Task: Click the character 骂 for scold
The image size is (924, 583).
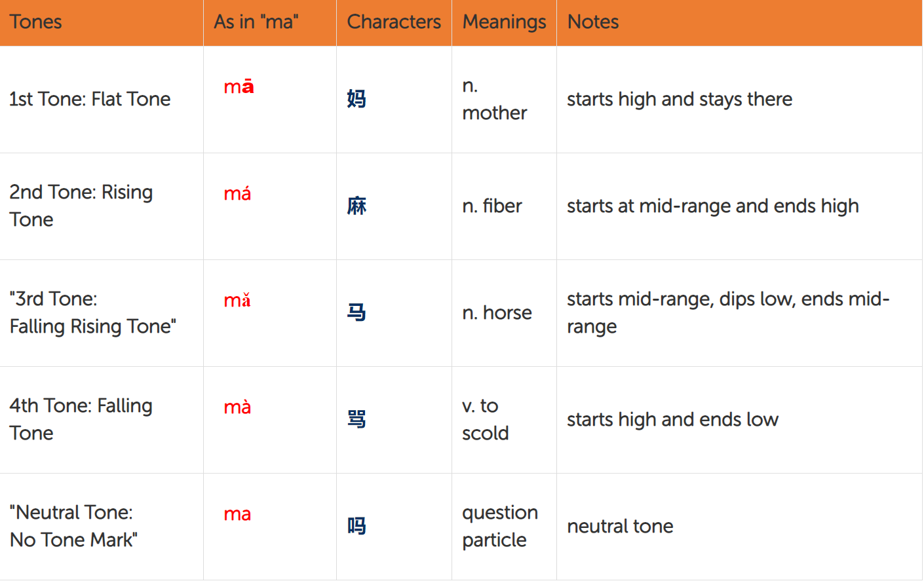Action: (355, 419)
